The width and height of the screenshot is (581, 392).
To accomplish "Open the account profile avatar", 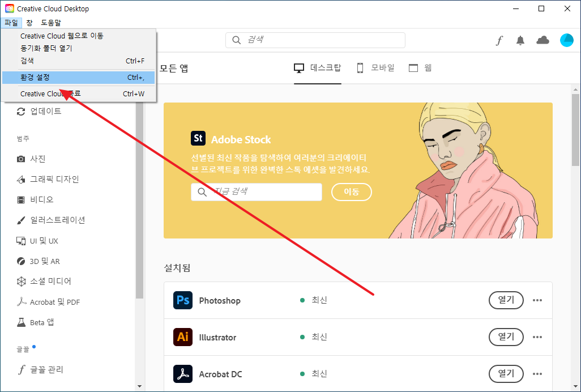I will 566,40.
